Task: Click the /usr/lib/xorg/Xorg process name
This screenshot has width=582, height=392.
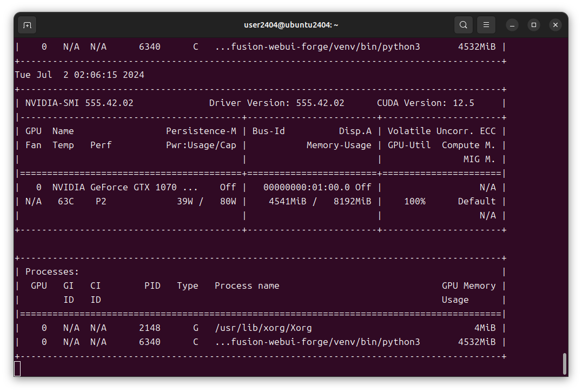Action: [263, 328]
